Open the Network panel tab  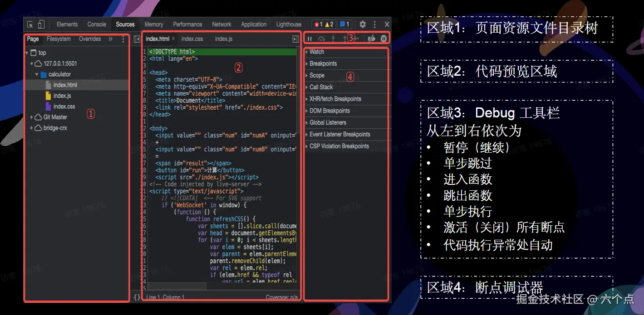pos(221,24)
